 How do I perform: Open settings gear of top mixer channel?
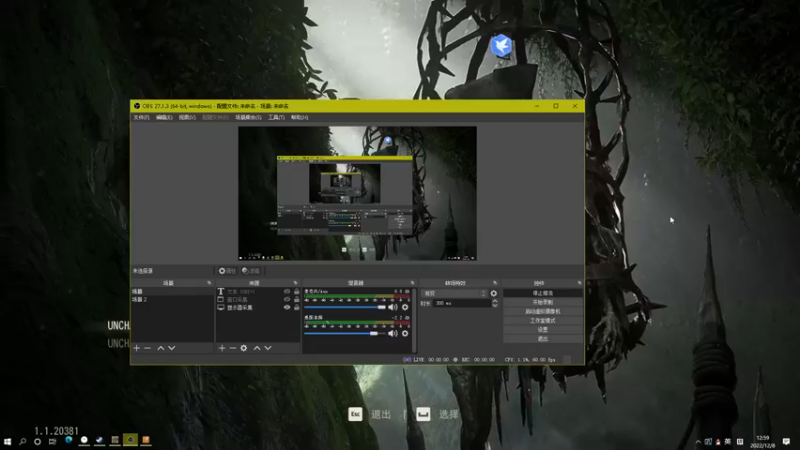click(x=405, y=307)
